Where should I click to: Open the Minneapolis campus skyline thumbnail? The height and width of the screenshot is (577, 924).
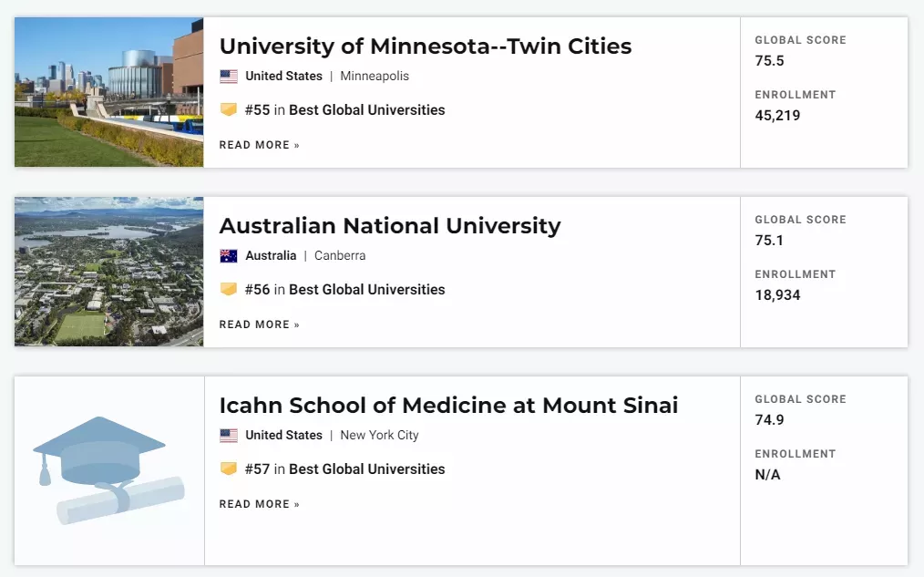click(109, 92)
